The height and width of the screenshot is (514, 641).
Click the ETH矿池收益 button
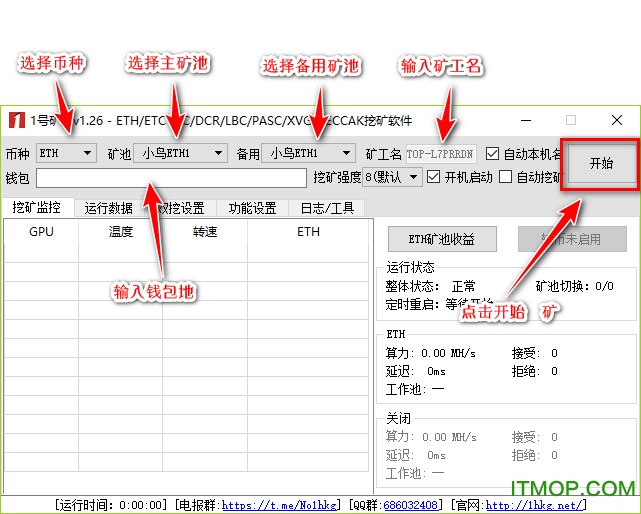click(x=442, y=239)
